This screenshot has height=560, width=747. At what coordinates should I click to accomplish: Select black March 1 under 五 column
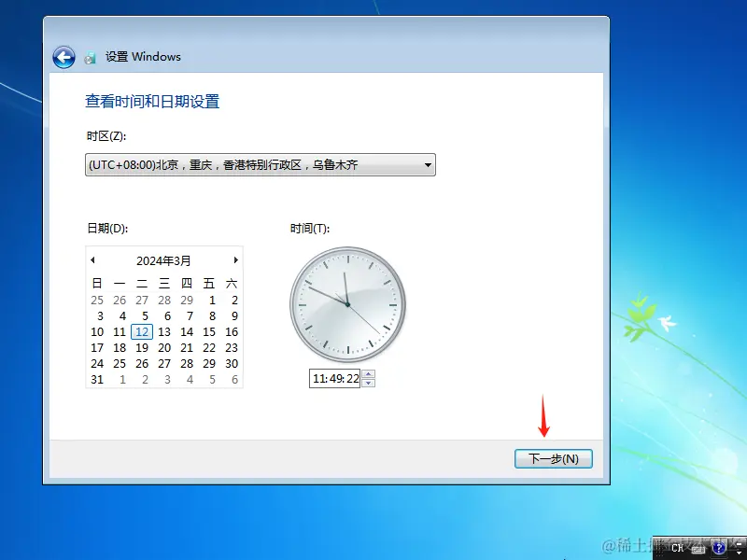click(212, 301)
